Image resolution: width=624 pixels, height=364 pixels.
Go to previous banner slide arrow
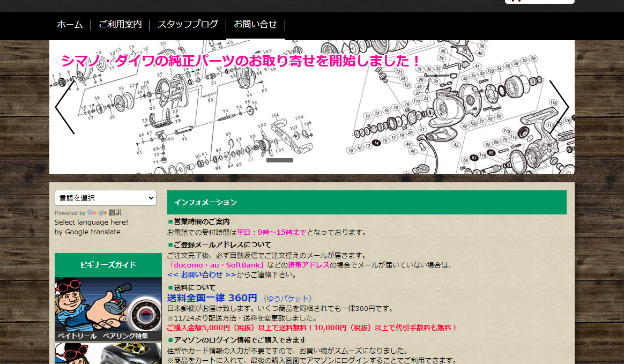click(x=65, y=107)
